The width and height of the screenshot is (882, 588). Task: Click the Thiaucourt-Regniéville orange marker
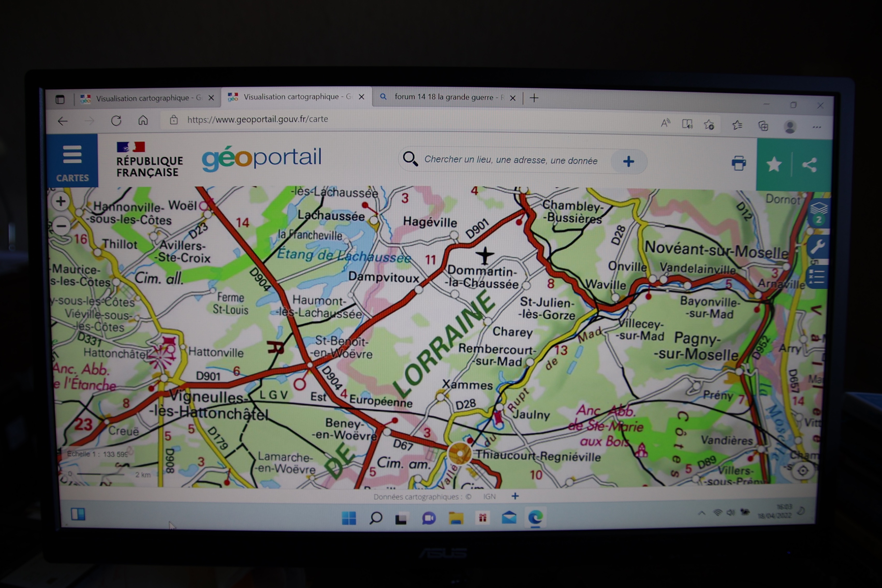pyautogui.click(x=459, y=453)
